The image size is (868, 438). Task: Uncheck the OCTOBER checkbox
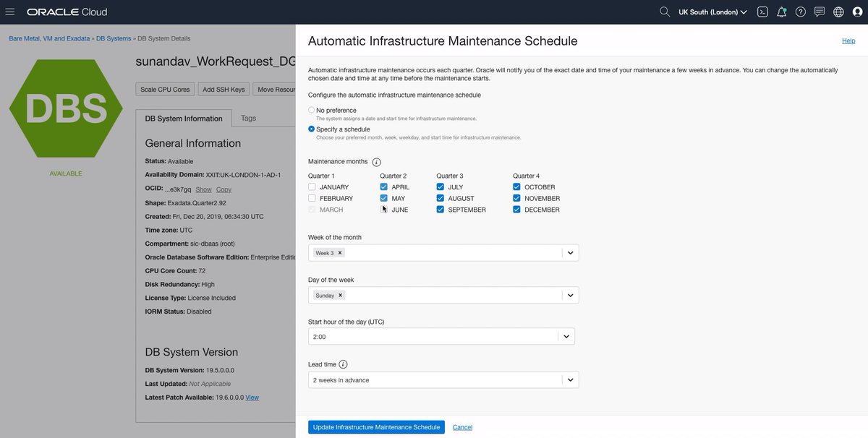[516, 187]
